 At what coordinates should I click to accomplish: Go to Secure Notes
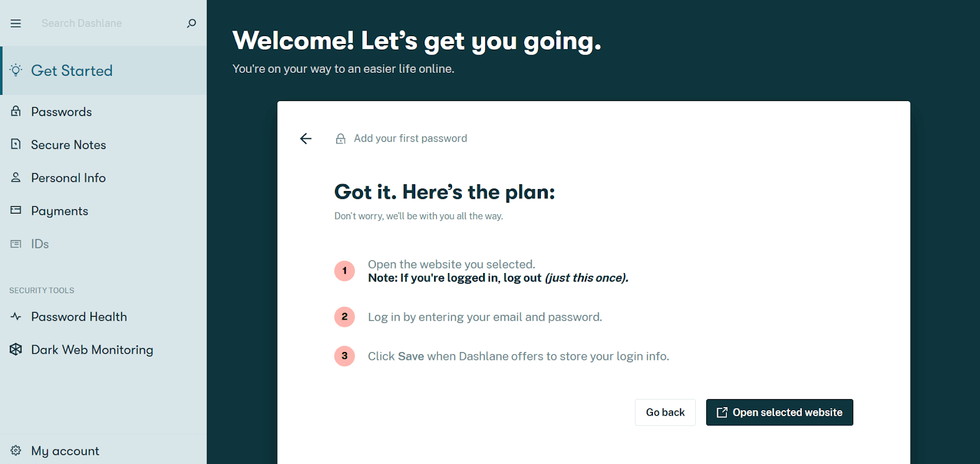click(69, 145)
